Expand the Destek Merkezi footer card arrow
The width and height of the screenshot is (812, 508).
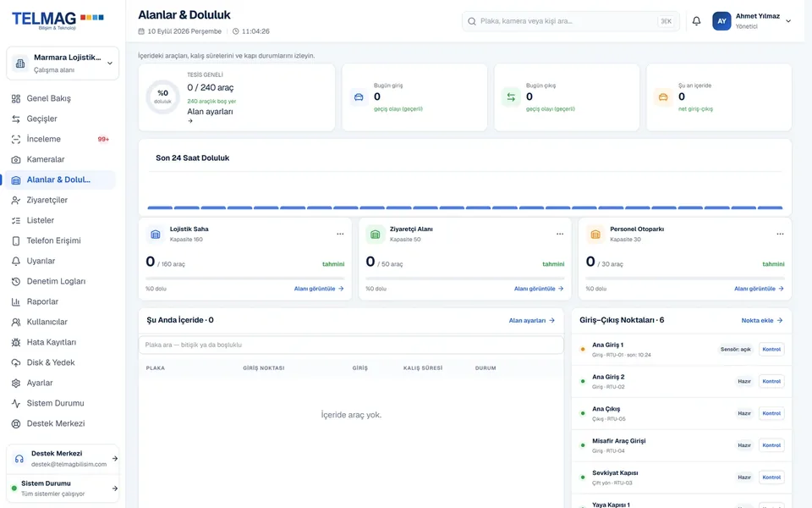click(114, 458)
